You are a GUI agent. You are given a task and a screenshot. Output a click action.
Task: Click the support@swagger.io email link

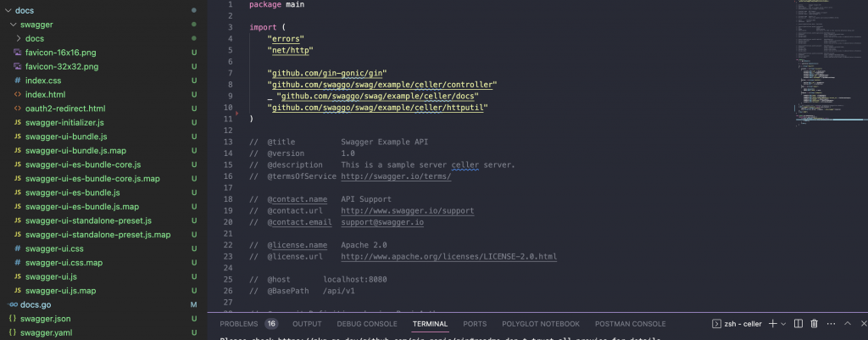pyautogui.click(x=382, y=223)
